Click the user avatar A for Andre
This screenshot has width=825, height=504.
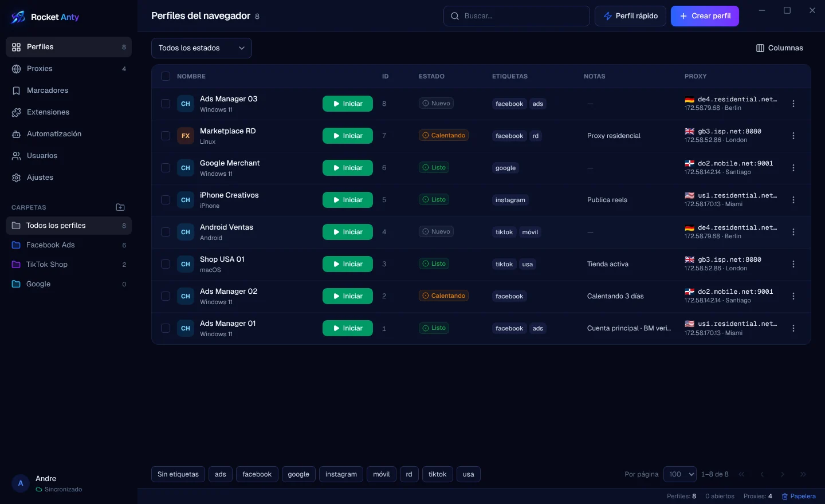21,483
